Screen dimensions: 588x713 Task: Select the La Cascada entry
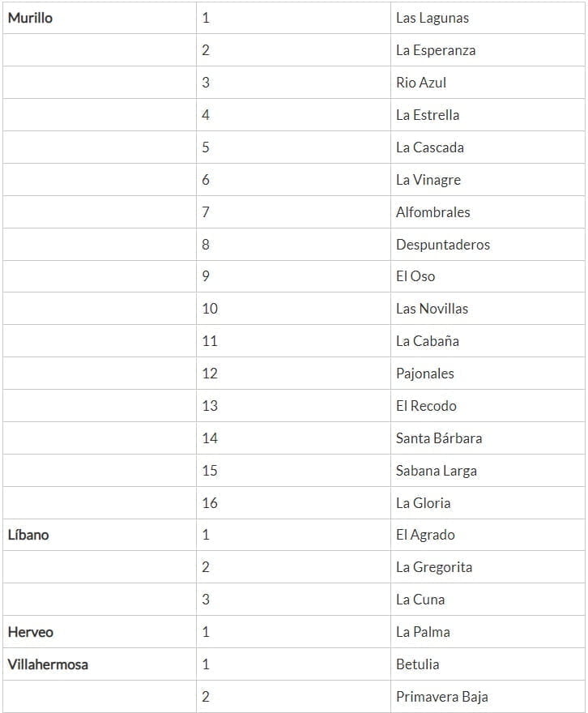coord(430,147)
